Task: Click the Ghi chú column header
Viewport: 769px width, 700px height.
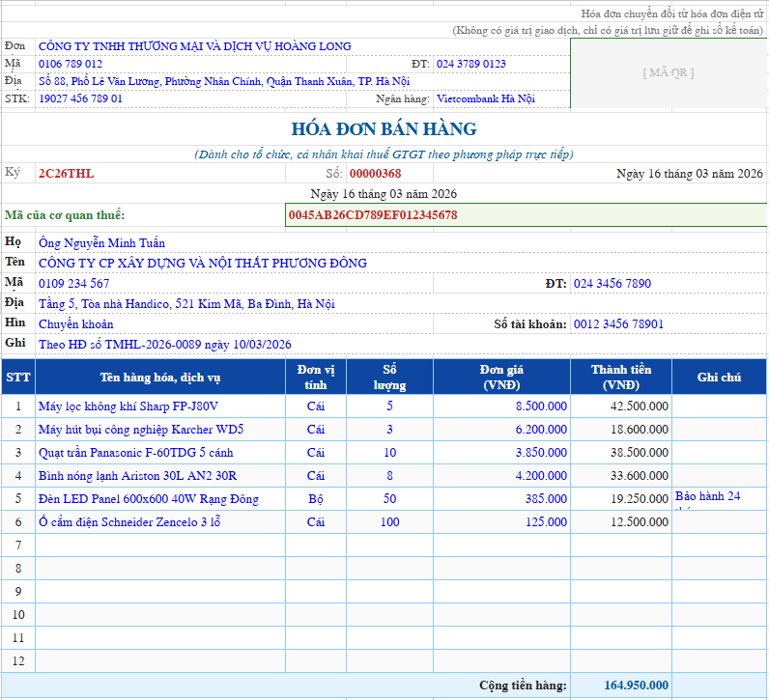Action: coord(719,378)
